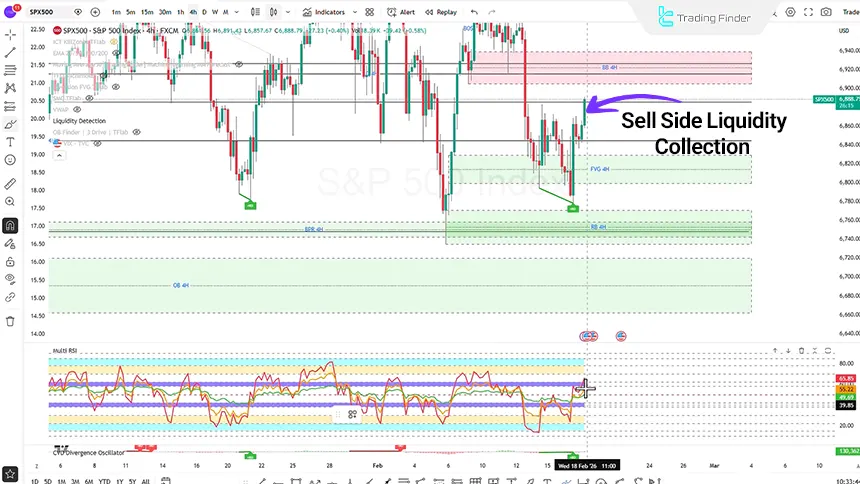Set date range to All
The image size is (860, 484).
(x=145, y=481)
